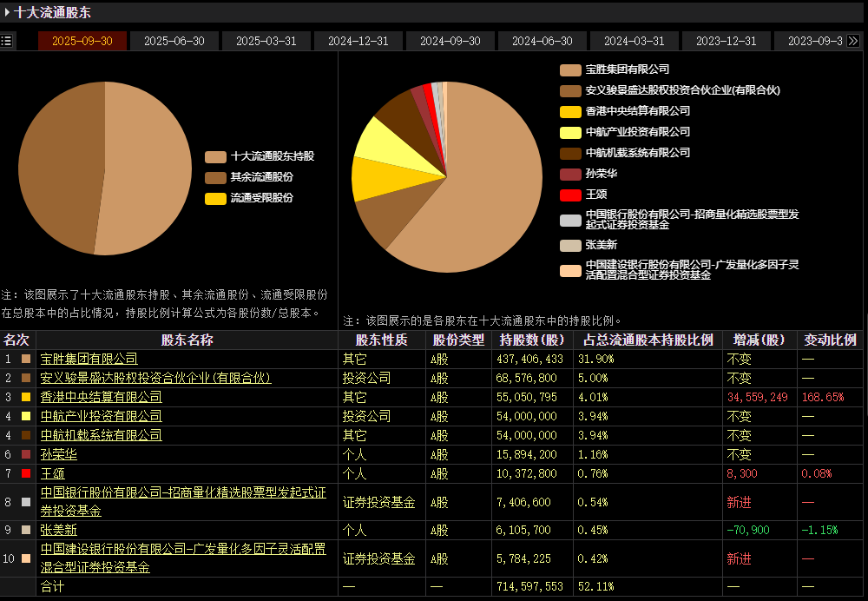Click legend swatch for 孙荣华
The height and width of the screenshot is (601, 868).
[570, 174]
